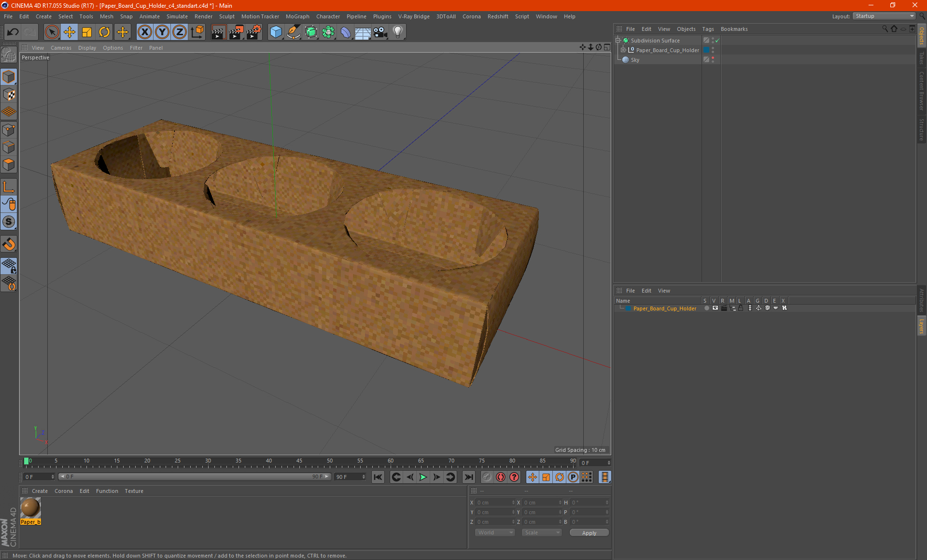Click Make Editable icon in left palette
Screen dimensions: 927x560
pos(9,55)
